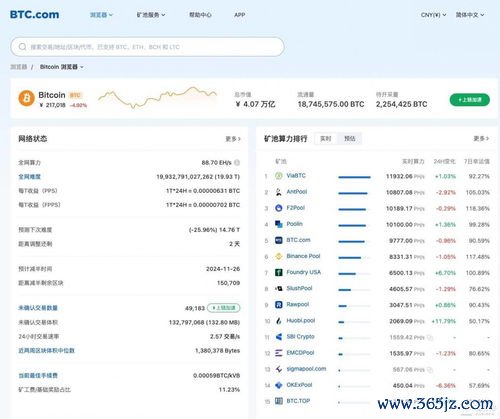
Task: Open the AntPool name link
Action: [297, 192]
